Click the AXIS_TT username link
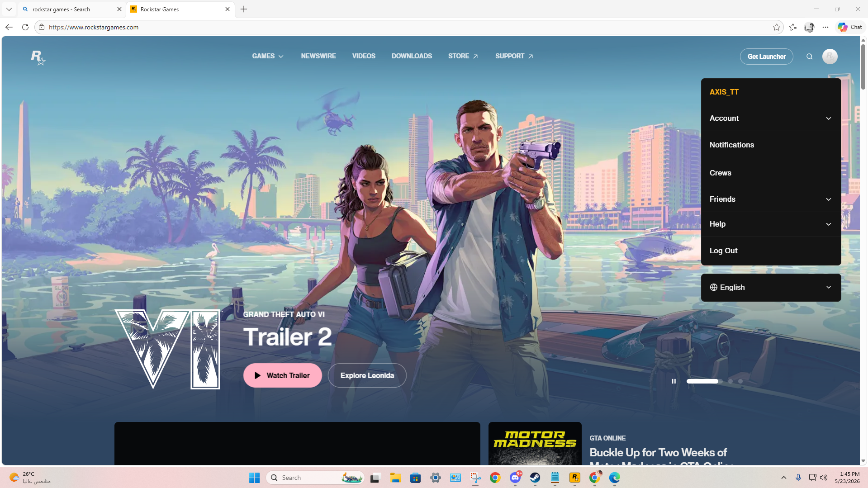This screenshot has height=488, width=868. coord(724,92)
